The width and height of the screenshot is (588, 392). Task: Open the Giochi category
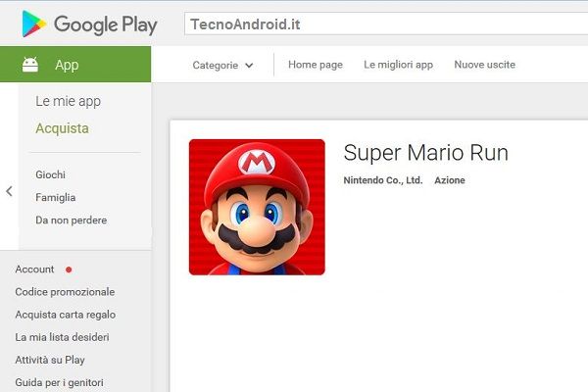point(50,174)
